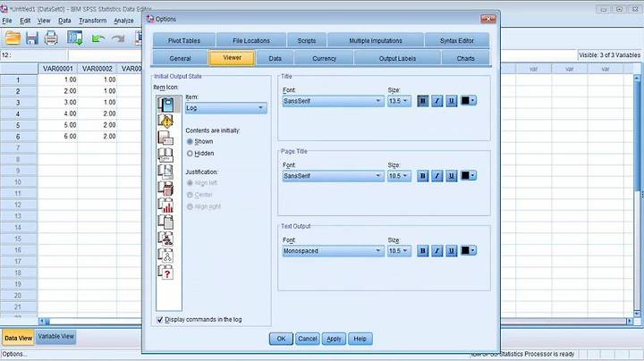The width and height of the screenshot is (644, 361).
Task: Switch to the Currency tab
Action: pos(324,59)
